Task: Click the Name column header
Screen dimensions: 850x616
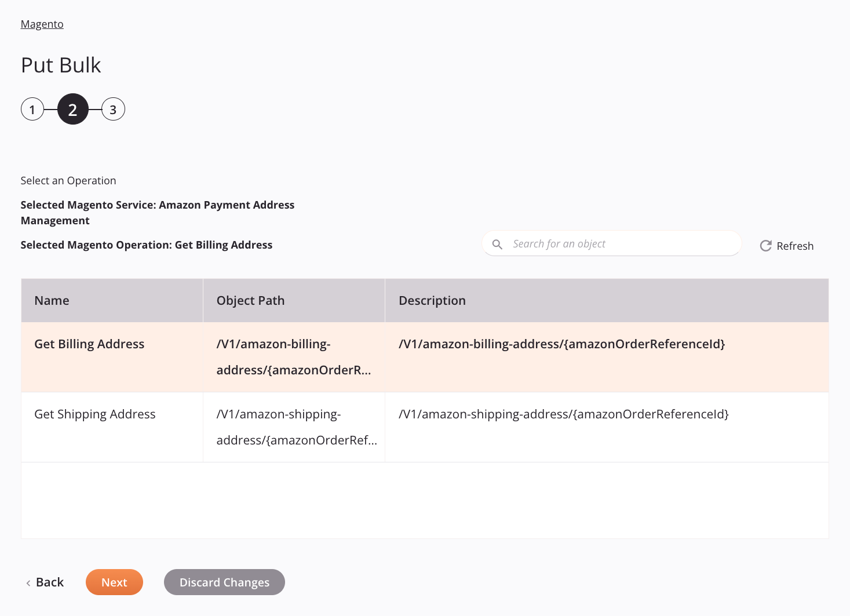Action: (112, 300)
